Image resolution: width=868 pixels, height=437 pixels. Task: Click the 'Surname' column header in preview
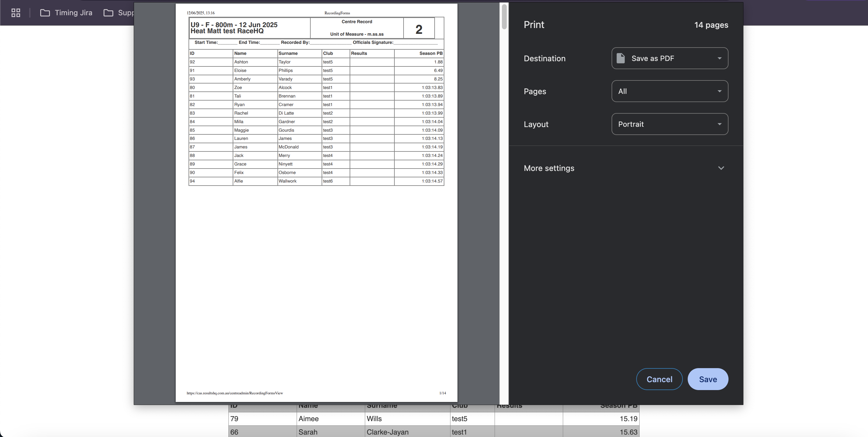288,53
